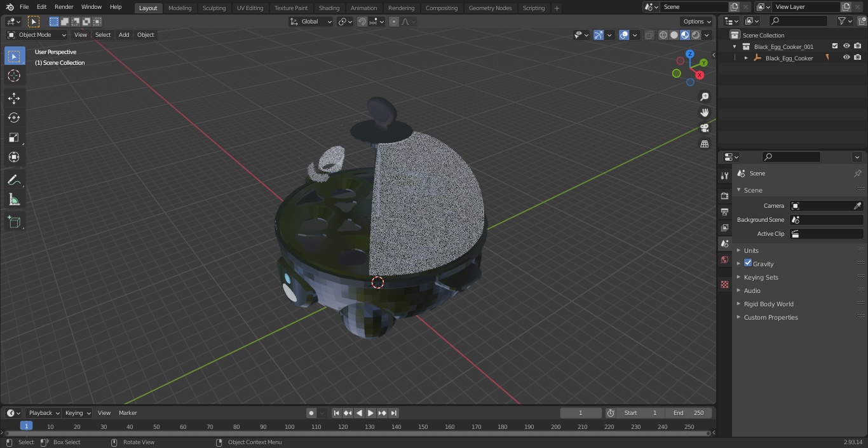Activate the Select Box tool
Viewport: 868px width, 448px height.
(14, 56)
